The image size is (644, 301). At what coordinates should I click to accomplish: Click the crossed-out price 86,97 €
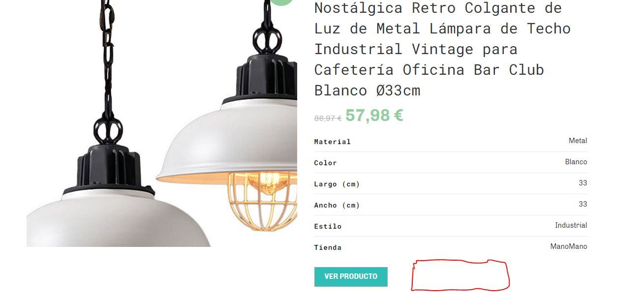tap(328, 118)
